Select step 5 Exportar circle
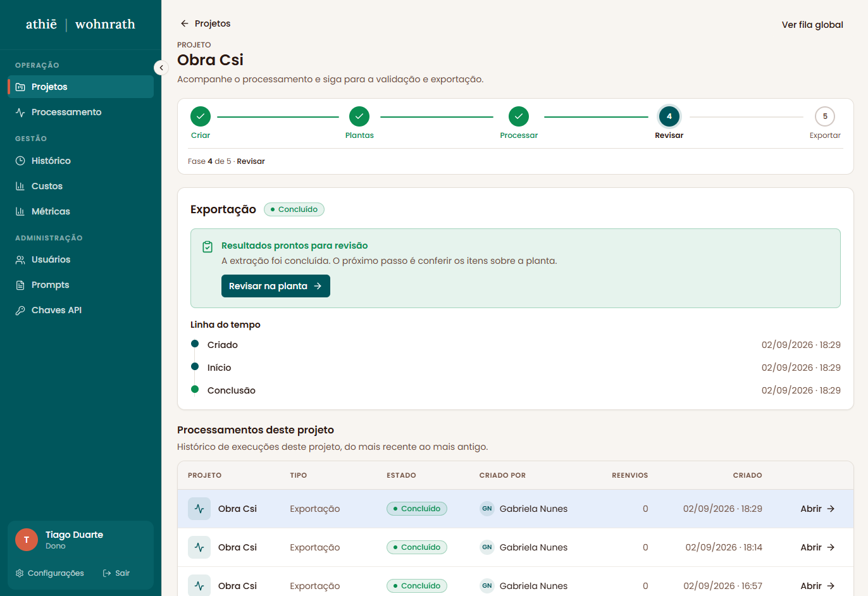 [x=825, y=116]
